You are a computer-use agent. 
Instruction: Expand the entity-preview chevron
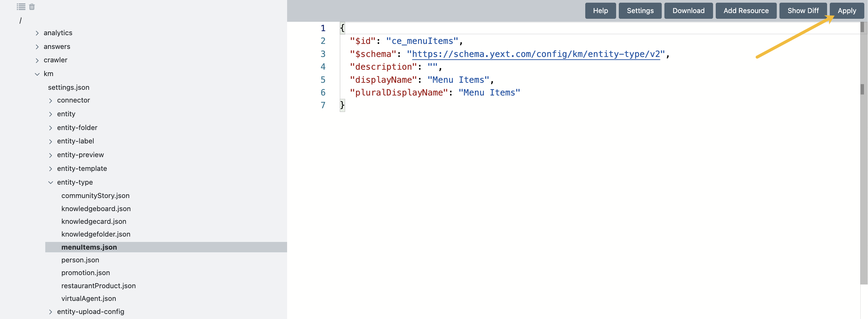pos(51,155)
